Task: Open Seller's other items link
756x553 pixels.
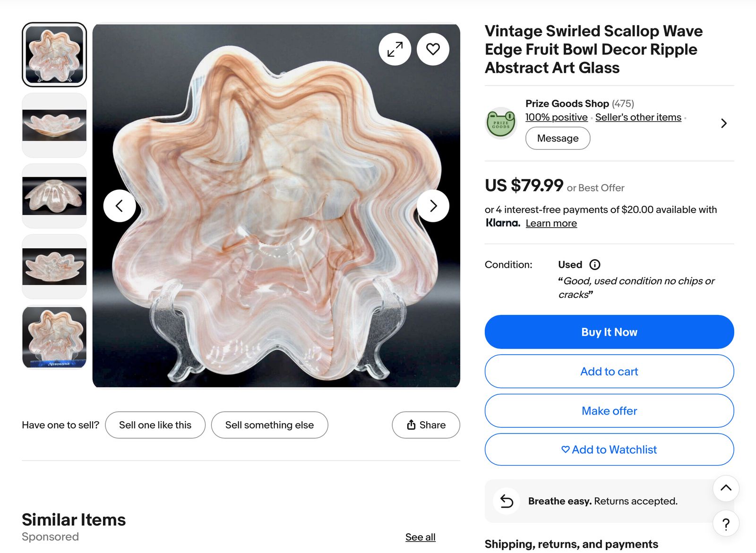Action: [x=638, y=117]
